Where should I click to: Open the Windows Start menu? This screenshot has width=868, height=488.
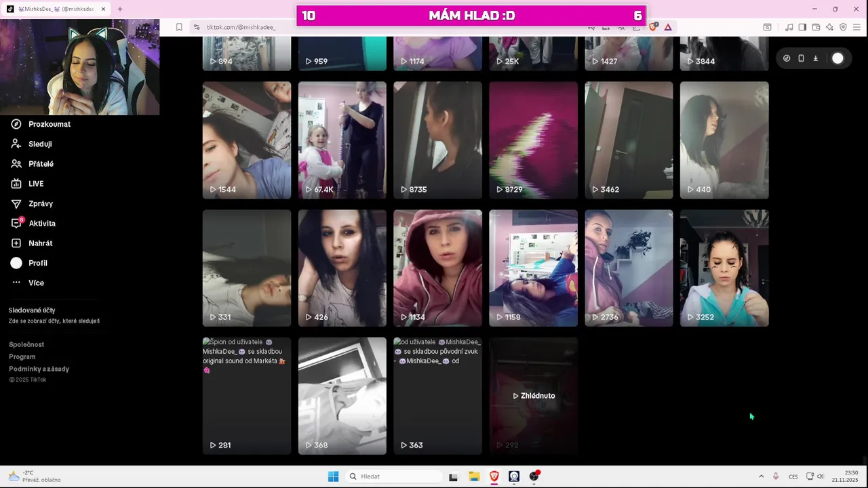[x=334, y=476]
